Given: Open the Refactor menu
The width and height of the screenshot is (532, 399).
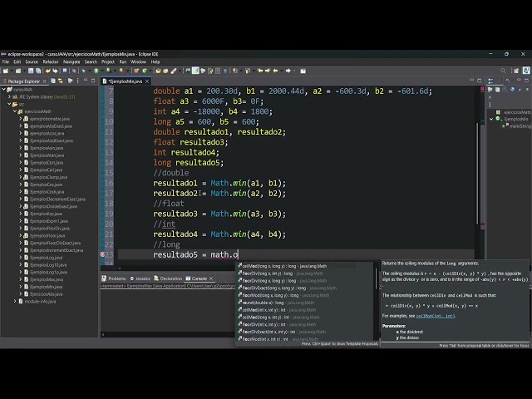Looking at the screenshot, I should [51, 62].
